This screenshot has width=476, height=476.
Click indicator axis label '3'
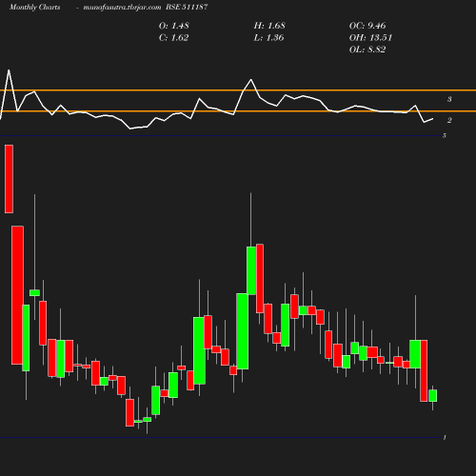coord(449,99)
